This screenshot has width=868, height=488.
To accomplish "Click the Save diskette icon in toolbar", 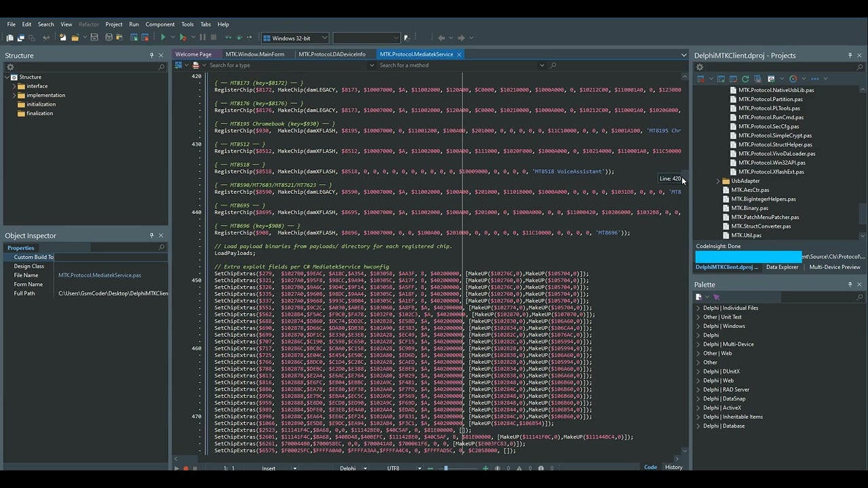I will click(94, 37).
